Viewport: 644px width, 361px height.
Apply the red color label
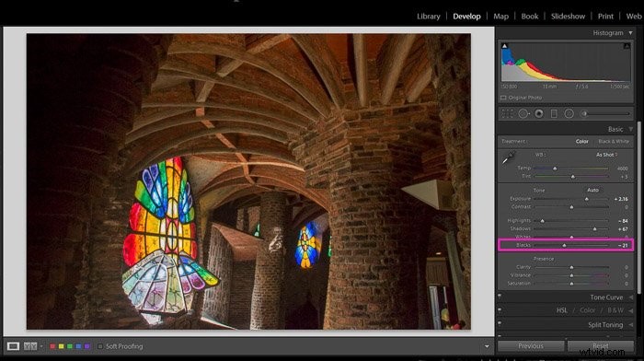click(x=52, y=346)
